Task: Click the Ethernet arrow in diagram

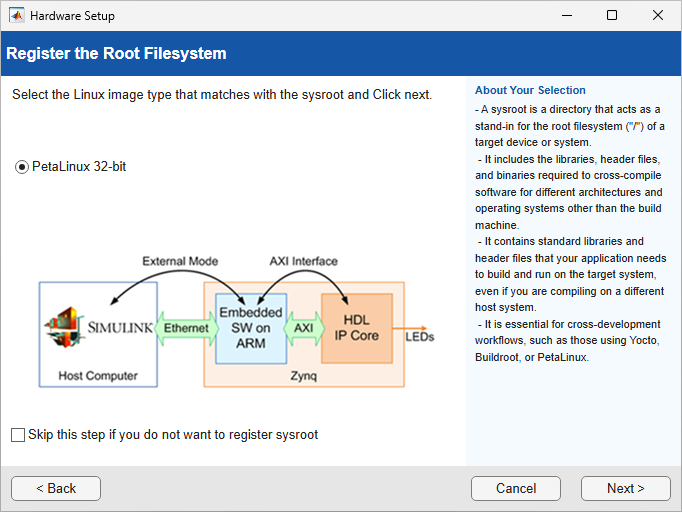Action: coord(186,328)
